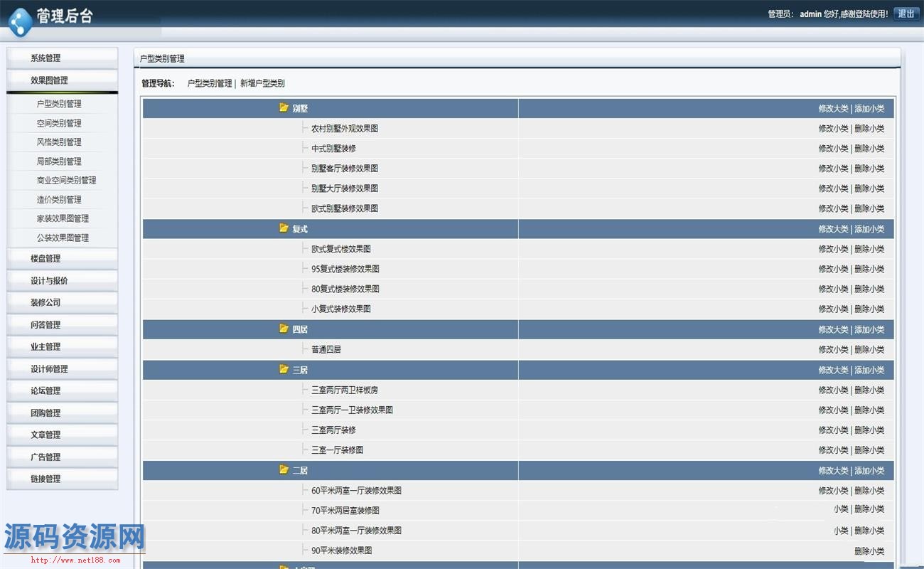924x569 pixels.
Task: Open 造价类别管理 in the sidebar
Action: [59, 200]
